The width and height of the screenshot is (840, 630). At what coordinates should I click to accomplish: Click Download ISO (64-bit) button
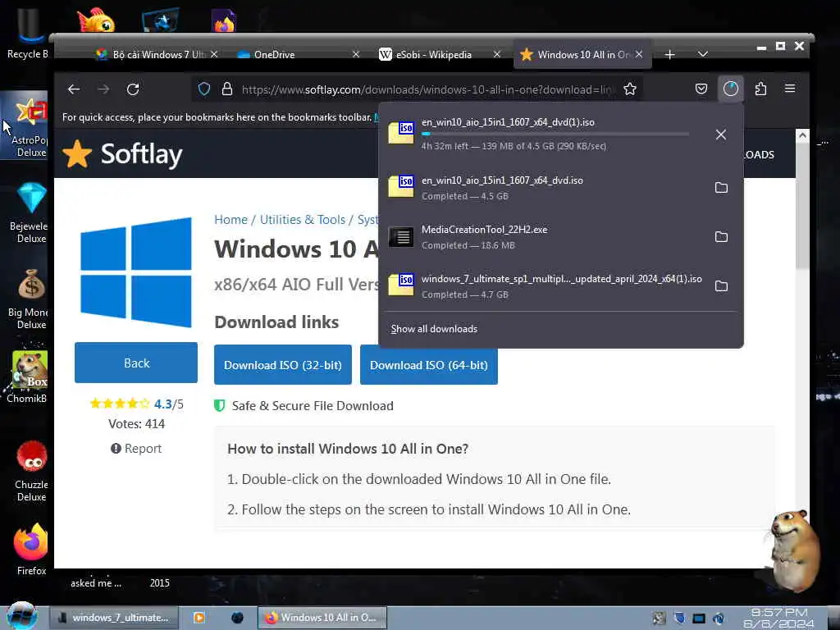[x=428, y=365]
